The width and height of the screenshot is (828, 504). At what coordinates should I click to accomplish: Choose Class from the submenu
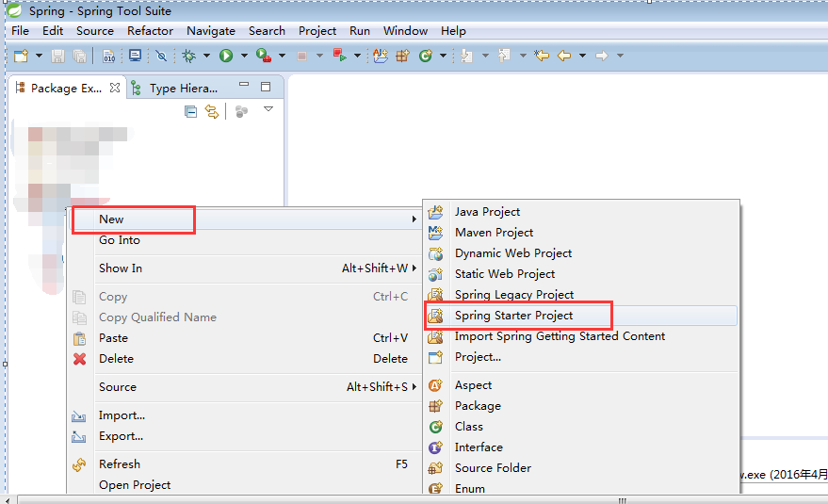click(580, 427)
